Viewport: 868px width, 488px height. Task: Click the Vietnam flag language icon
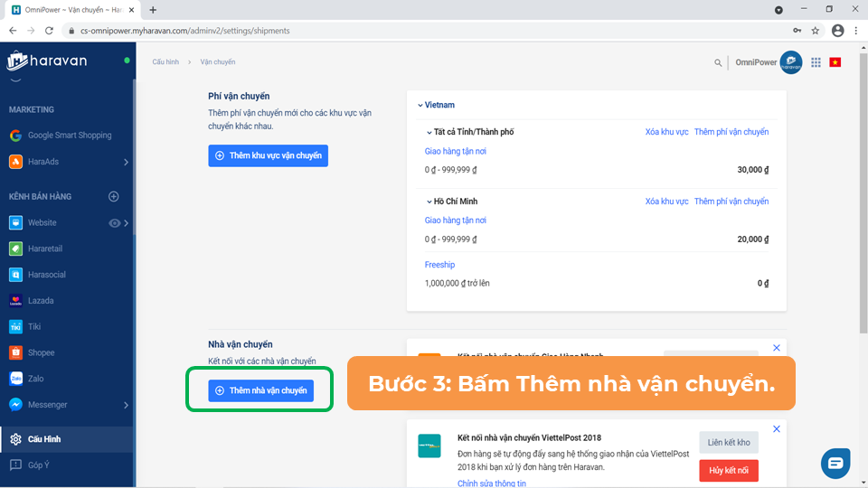coord(835,62)
